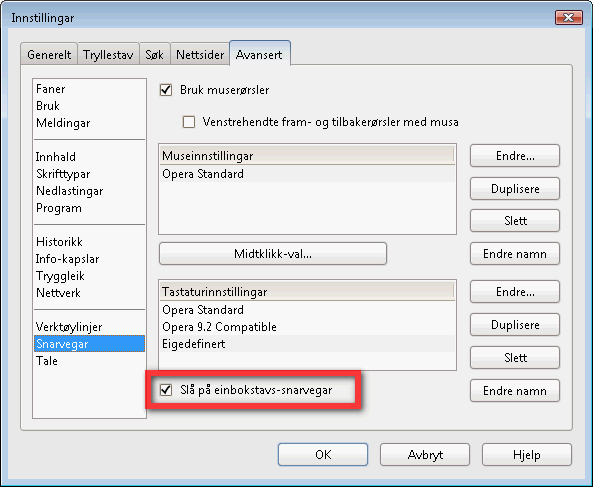
Task: Click Duplisere beside Tastaturinnstillingar list
Action: (515, 324)
